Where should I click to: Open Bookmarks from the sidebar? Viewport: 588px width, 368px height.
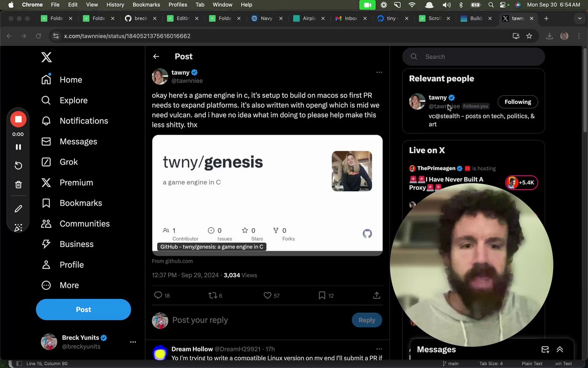point(72,203)
